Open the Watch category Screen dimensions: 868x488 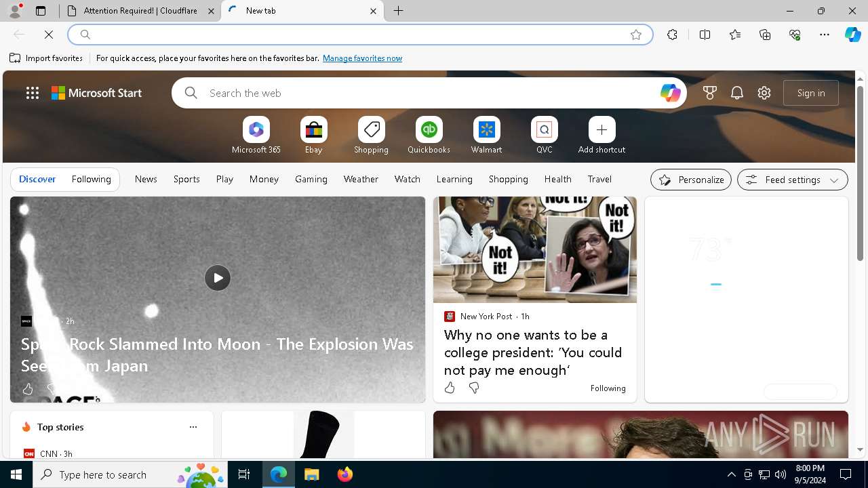click(x=408, y=180)
